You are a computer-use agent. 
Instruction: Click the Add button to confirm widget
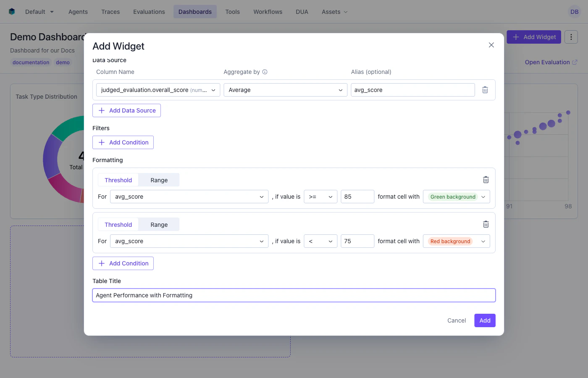[x=485, y=320]
